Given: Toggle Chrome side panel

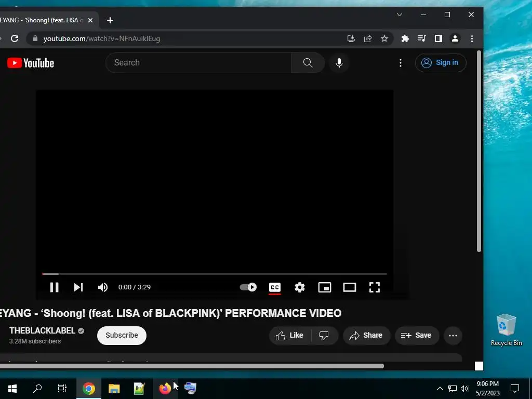Looking at the screenshot, I should point(438,38).
